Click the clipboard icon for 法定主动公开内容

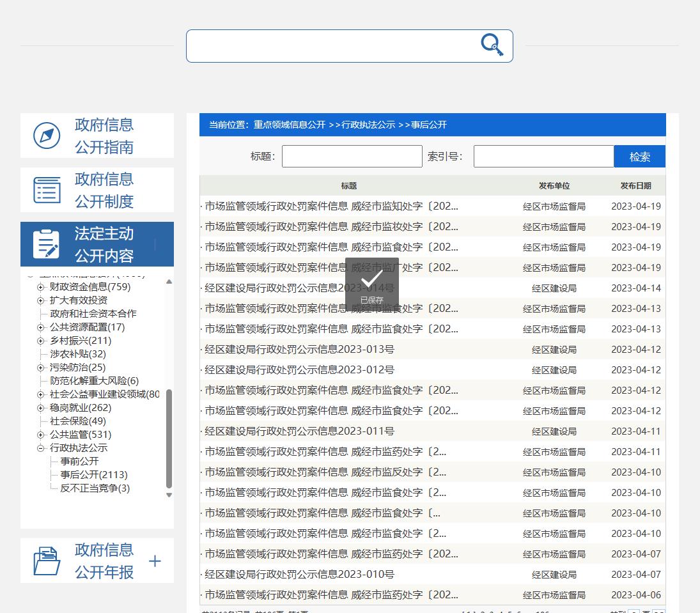point(47,244)
